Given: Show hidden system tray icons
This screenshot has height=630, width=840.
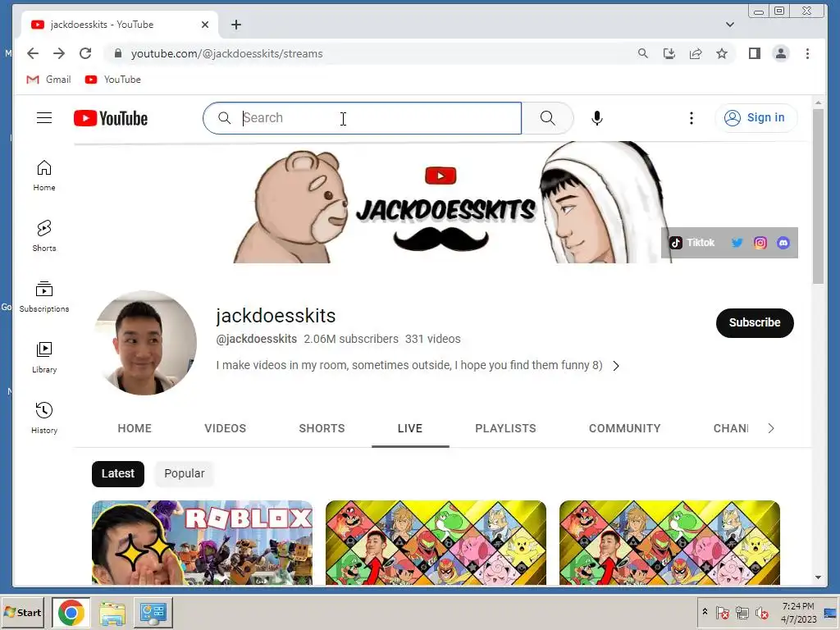Looking at the screenshot, I should 705,612.
